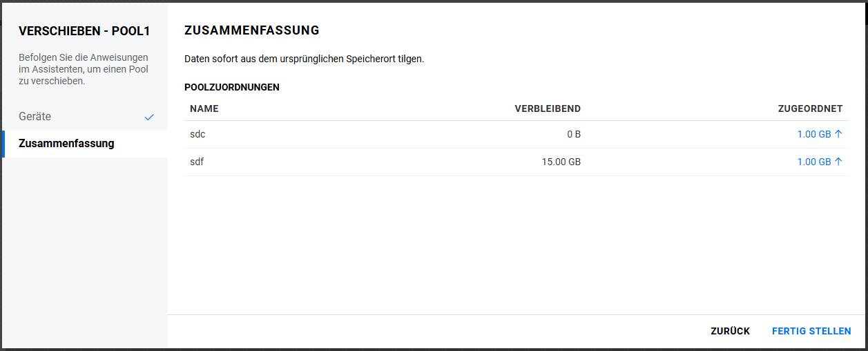The width and height of the screenshot is (868, 351).
Task: Click the 0 B remaining value
Action: (x=574, y=134)
